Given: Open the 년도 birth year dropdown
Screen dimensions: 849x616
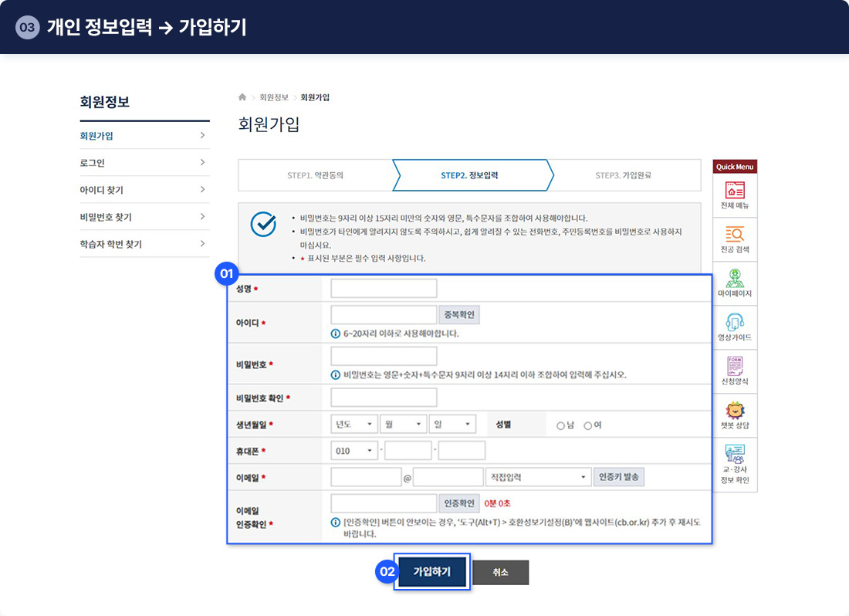Looking at the screenshot, I should pos(353,425).
